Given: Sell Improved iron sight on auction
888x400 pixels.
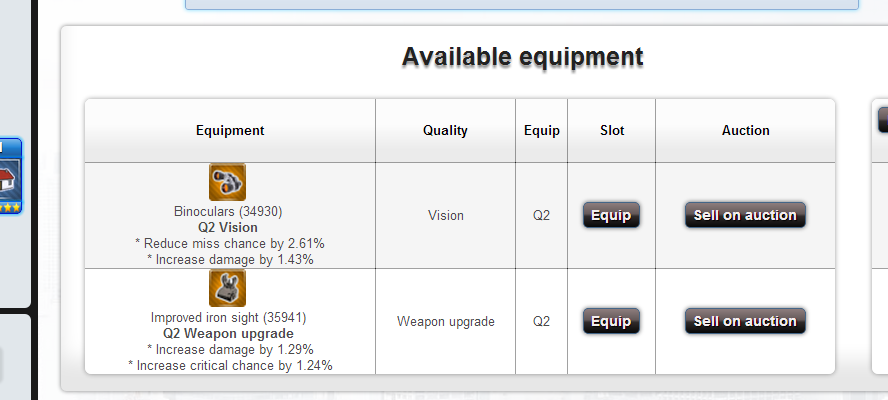Looking at the screenshot, I should pos(745,321).
